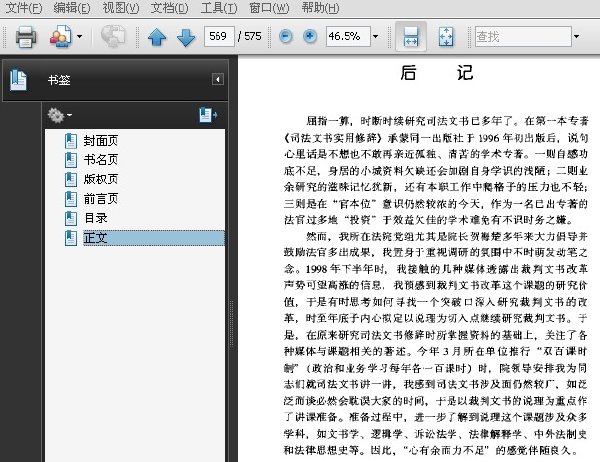The image size is (600, 462).
Task: Open the search field dropdown arrow
Action: 576,37
